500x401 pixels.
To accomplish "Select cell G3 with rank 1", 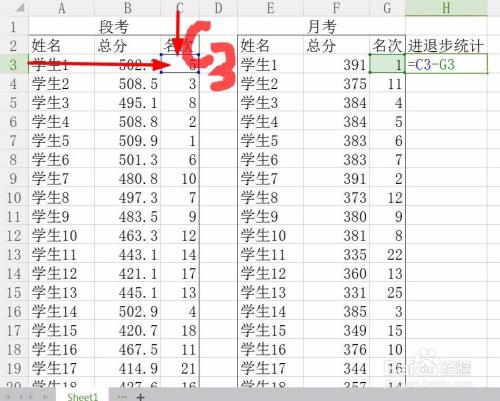I will pos(387,64).
